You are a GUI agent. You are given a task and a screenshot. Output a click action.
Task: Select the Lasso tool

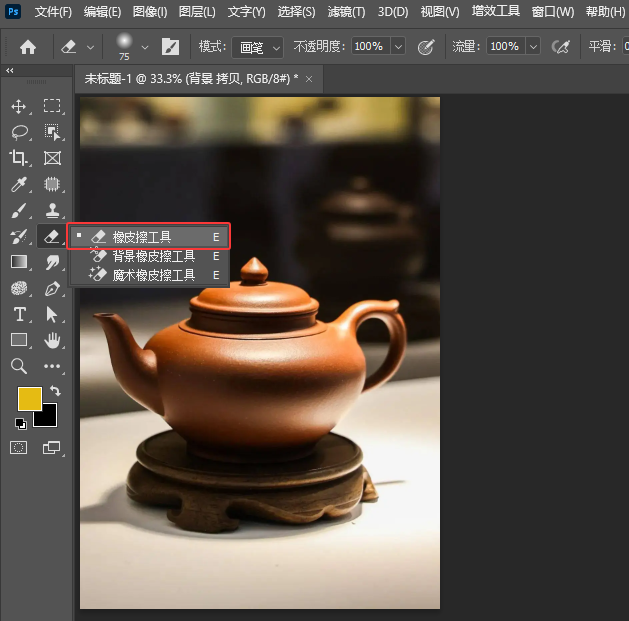pos(19,132)
